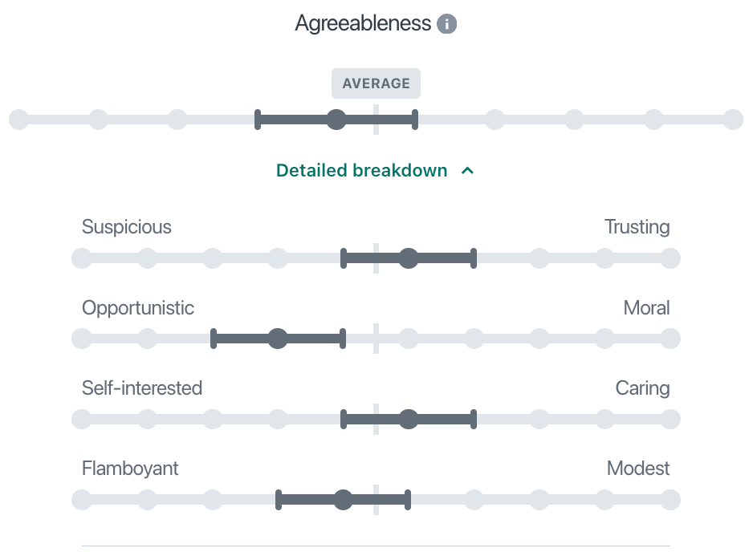Collapse the Detailed breakdown chevron

click(x=468, y=171)
